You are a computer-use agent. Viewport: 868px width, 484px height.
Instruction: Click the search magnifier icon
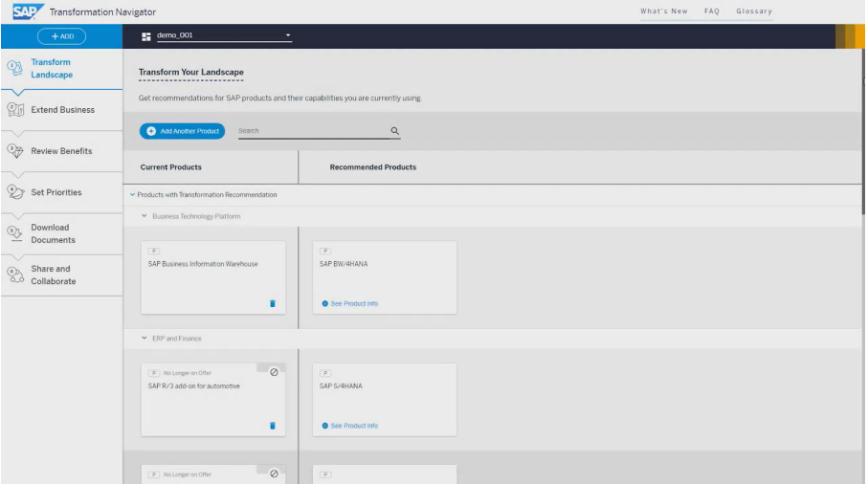point(394,131)
